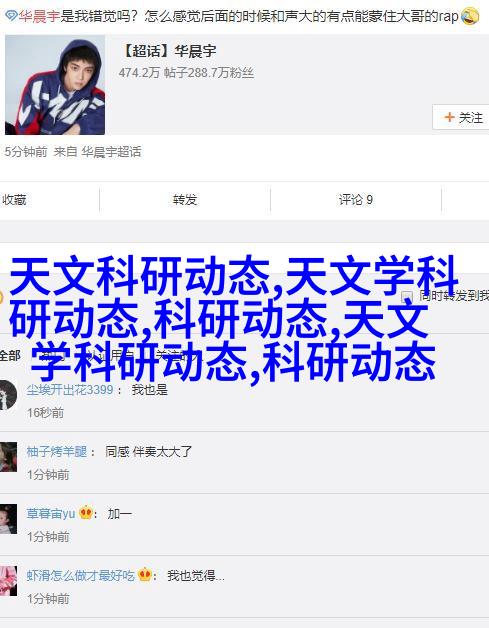
Task: Open the avatar of 虾滑怎么做才最好吃
Action: (8, 581)
